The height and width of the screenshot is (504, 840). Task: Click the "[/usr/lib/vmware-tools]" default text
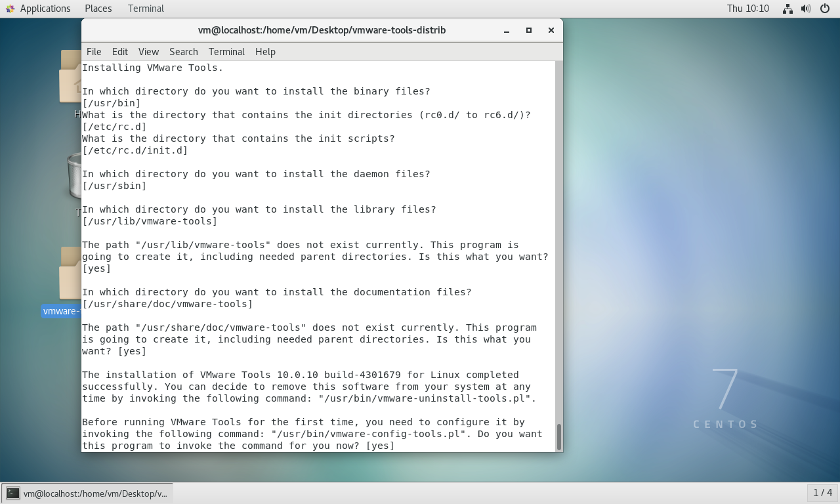pos(150,221)
